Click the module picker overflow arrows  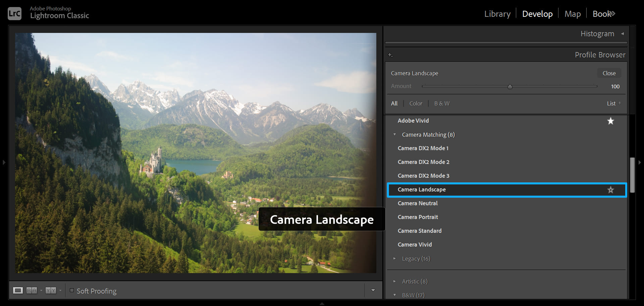click(612, 14)
